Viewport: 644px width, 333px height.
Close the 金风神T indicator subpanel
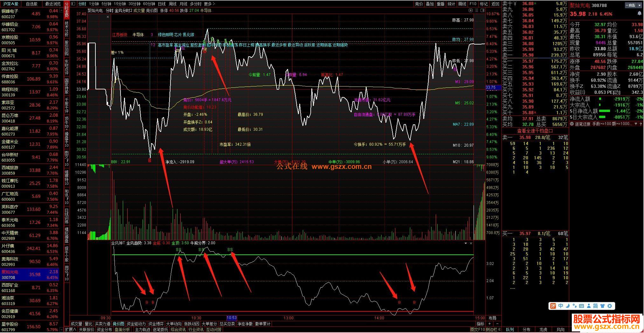click(x=471, y=243)
